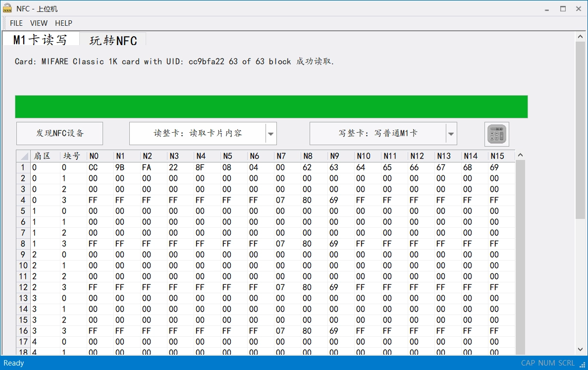Click the 扇区 column header

(x=46, y=156)
